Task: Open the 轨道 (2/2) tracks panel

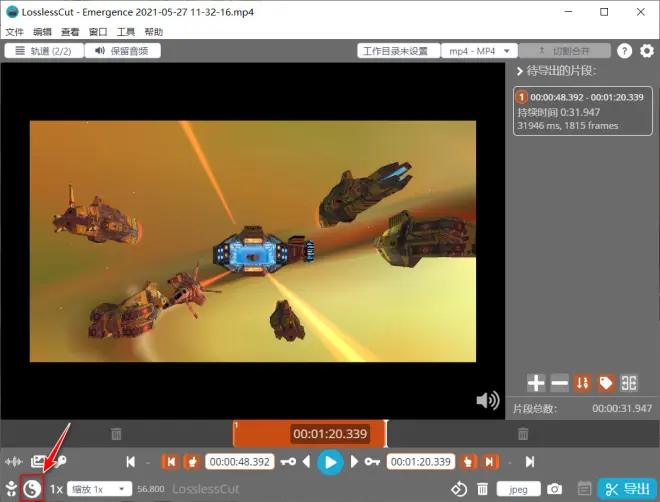Action: pos(44,51)
